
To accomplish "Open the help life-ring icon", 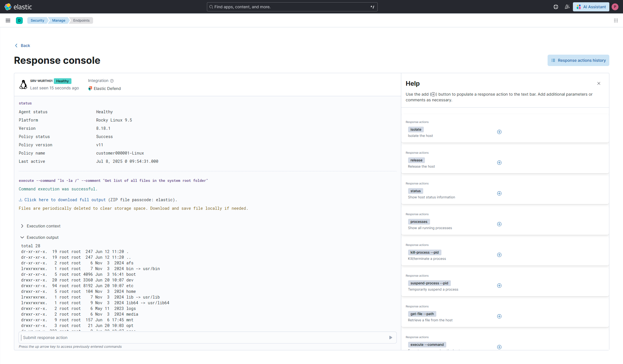I will coord(556,7).
